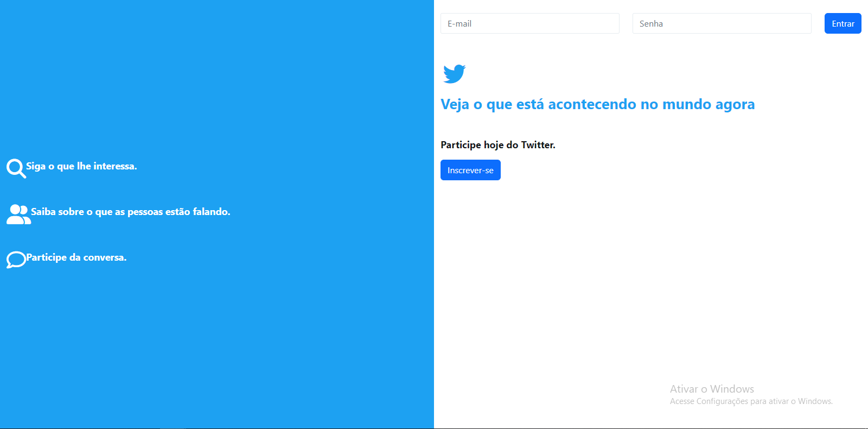The height and width of the screenshot is (429, 868).
Task: Sign up via Inscrever-se button
Action: point(470,170)
